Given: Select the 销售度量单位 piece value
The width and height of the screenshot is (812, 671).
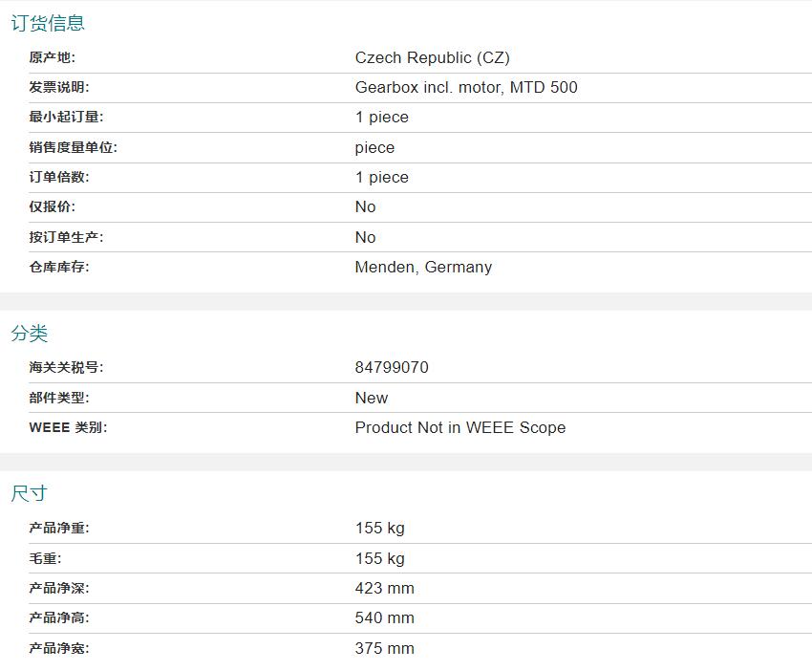Looking at the screenshot, I should (374, 147).
